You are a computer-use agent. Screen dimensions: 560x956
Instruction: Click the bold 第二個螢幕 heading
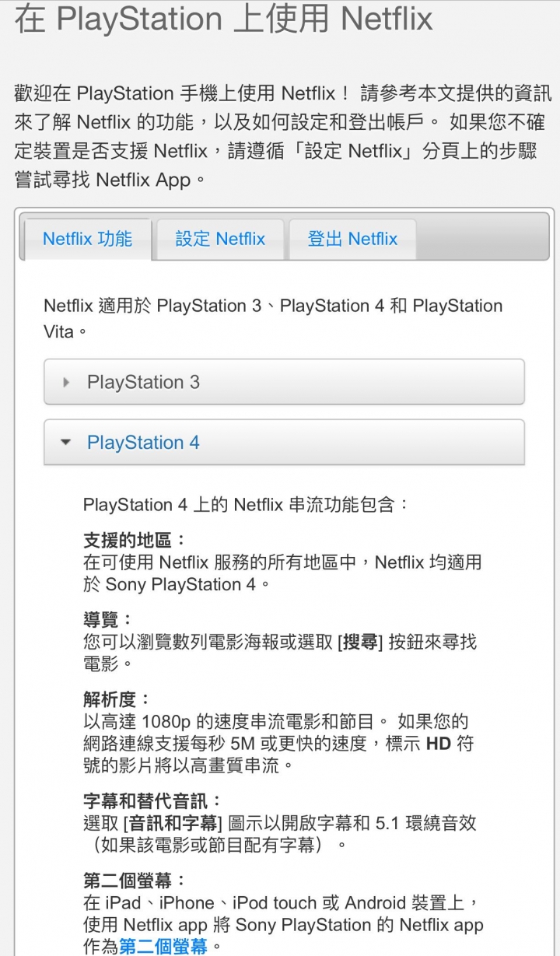coord(135,881)
